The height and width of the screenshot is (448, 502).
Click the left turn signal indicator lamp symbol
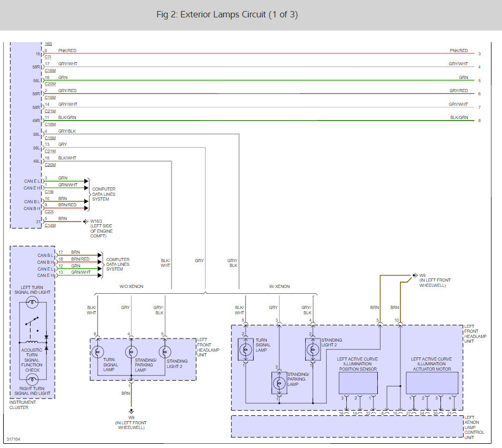point(32,303)
